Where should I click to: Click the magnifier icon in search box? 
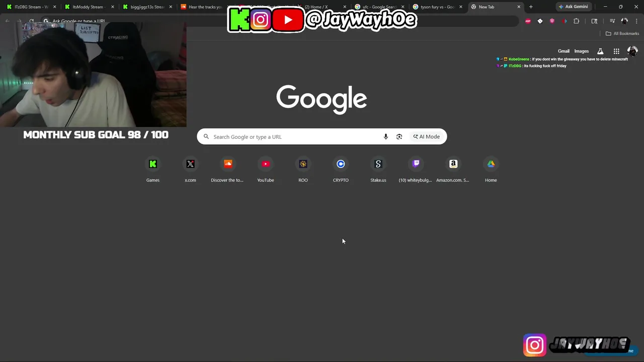206,137
